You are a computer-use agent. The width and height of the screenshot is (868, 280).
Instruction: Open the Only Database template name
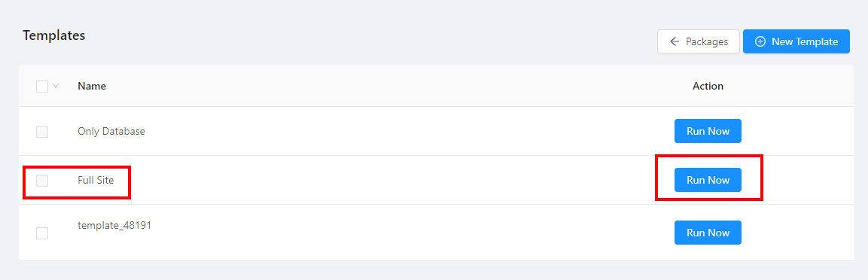tap(111, 131)
